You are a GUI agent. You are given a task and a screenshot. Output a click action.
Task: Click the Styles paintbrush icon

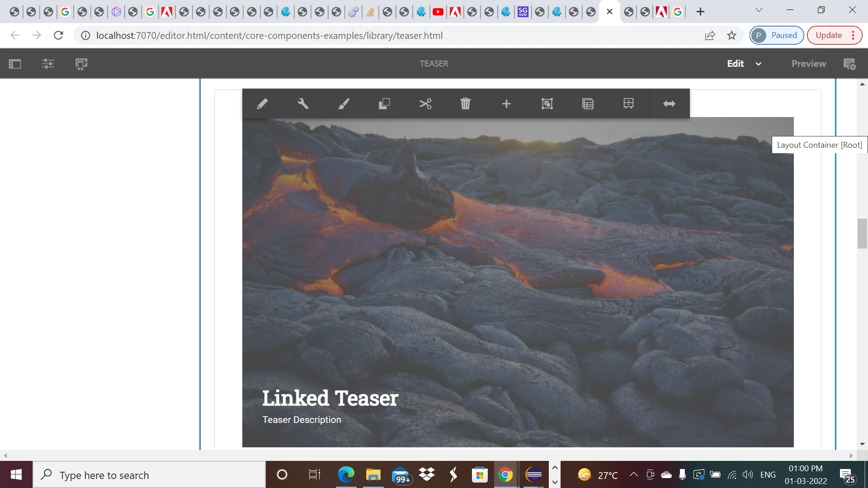[x=344, y=104]
